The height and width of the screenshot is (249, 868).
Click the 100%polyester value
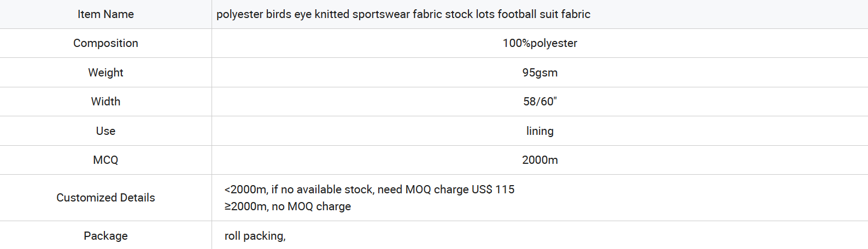click(x=540, y=43)
